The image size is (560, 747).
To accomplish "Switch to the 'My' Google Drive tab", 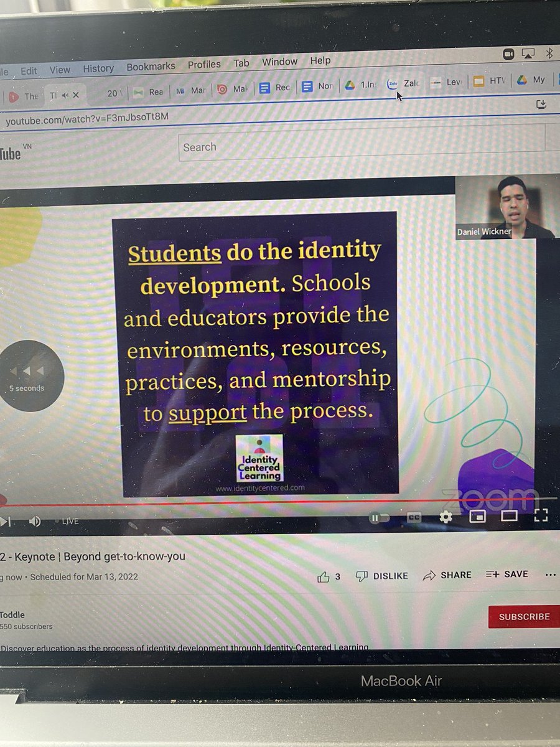I will click(531, 80).
